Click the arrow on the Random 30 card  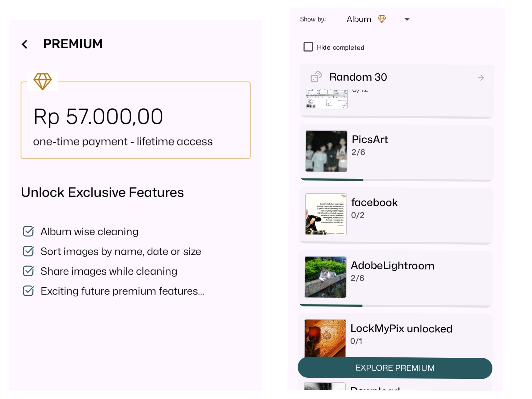coord(480,78)
